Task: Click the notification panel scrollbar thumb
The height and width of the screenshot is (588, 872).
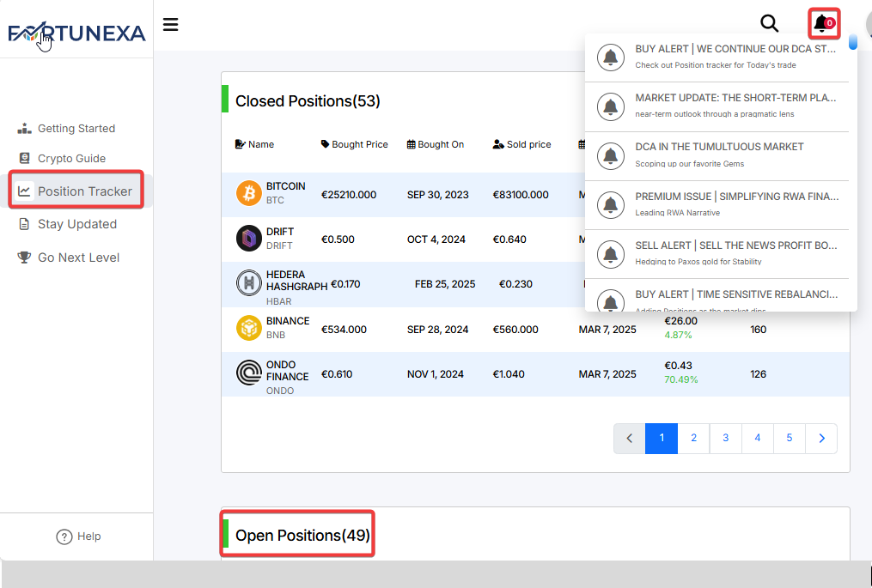Action: pyautogui.click(x=852, y=42)
